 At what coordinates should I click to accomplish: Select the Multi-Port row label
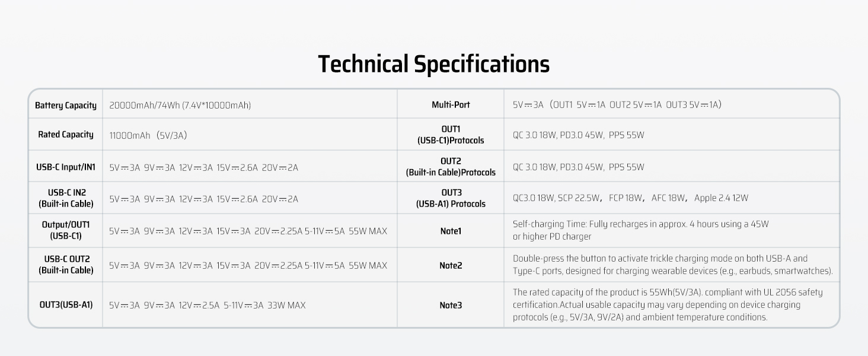coord(451,104)
